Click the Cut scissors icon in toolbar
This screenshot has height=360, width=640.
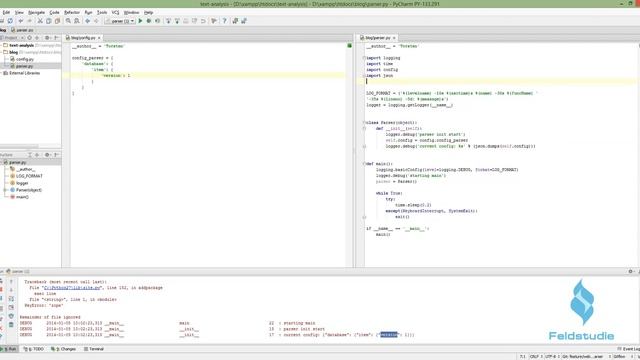coord(40,21)
